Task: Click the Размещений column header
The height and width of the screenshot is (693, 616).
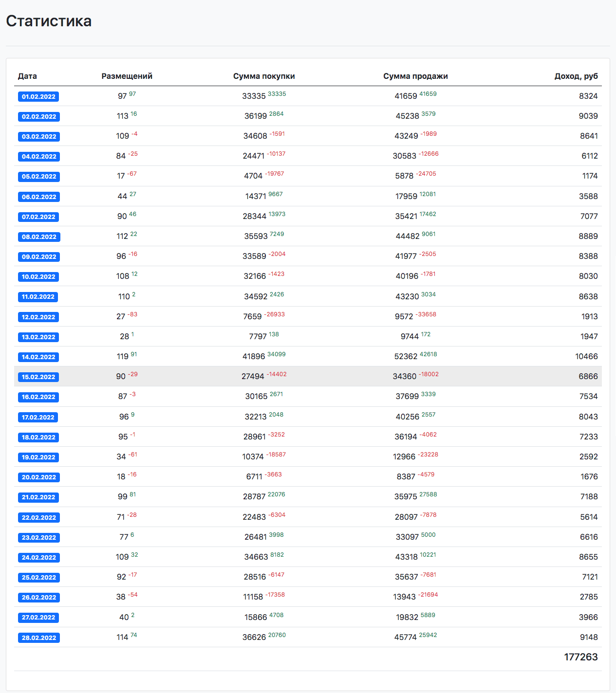Action: pos(127,76)
